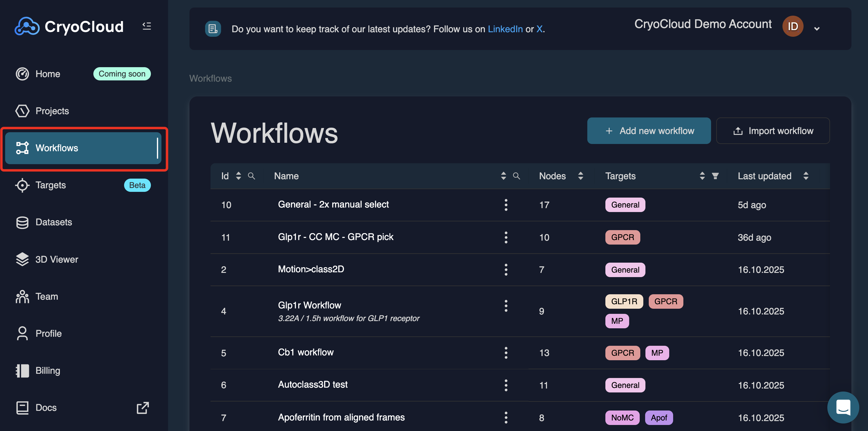The image size is (868, 431).
Task: Expand the account dropdown chevron
Action: coord(817,29)
